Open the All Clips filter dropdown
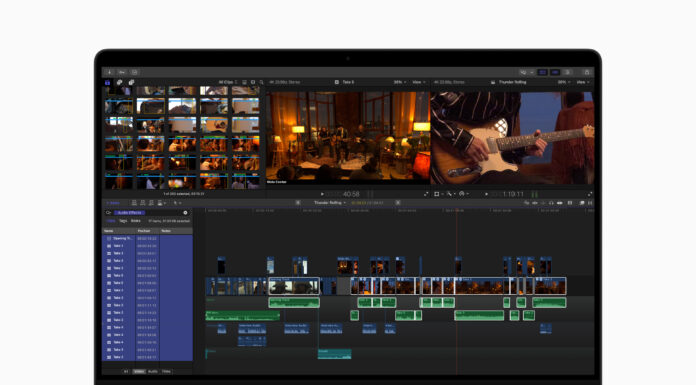The width and height of the screenshot is (696, 385). pyautogui.click(x=228, y=82)
